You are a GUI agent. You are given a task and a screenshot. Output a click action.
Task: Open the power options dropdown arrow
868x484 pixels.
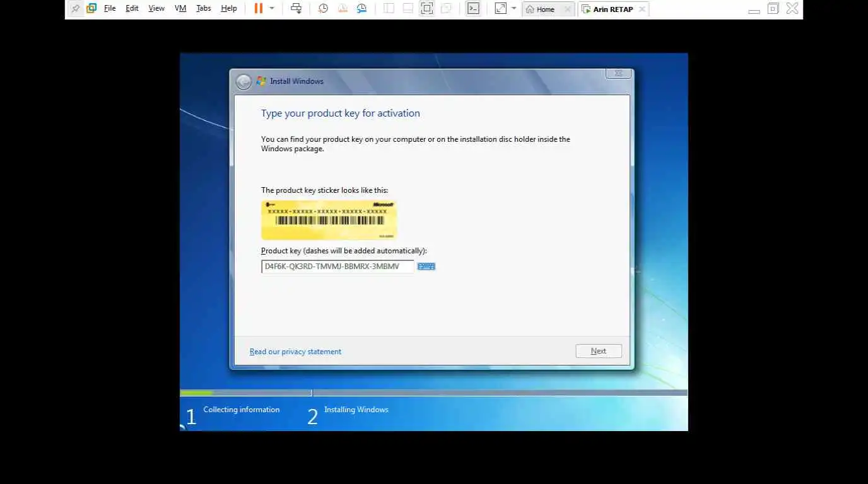click(272, 9)
